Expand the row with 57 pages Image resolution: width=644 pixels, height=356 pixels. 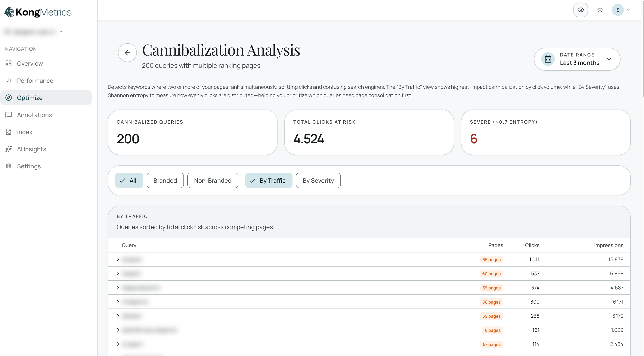pos(118,344)
